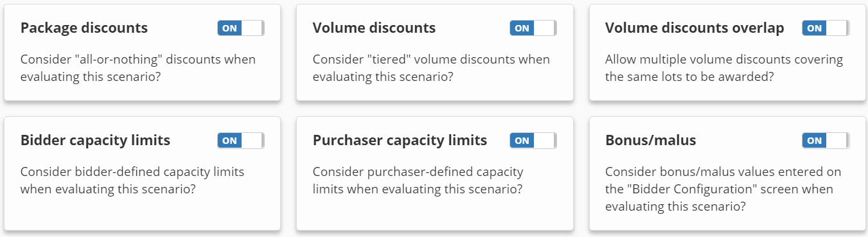Click the "all-or-nothing" discounts description text
Screen dimensions: 868x237
[138, 67]
